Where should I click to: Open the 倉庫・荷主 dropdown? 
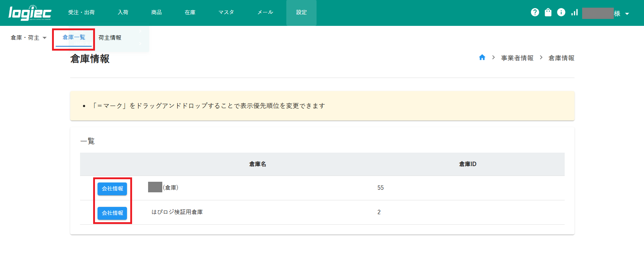coord(28,38)
